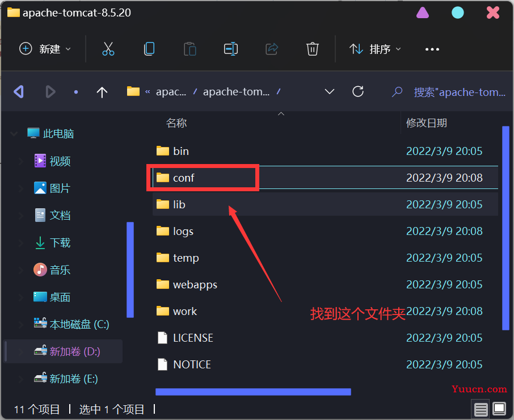Click the Cut scissors icon
This screenshot has width=514, height=420.
tap(108, 49)
